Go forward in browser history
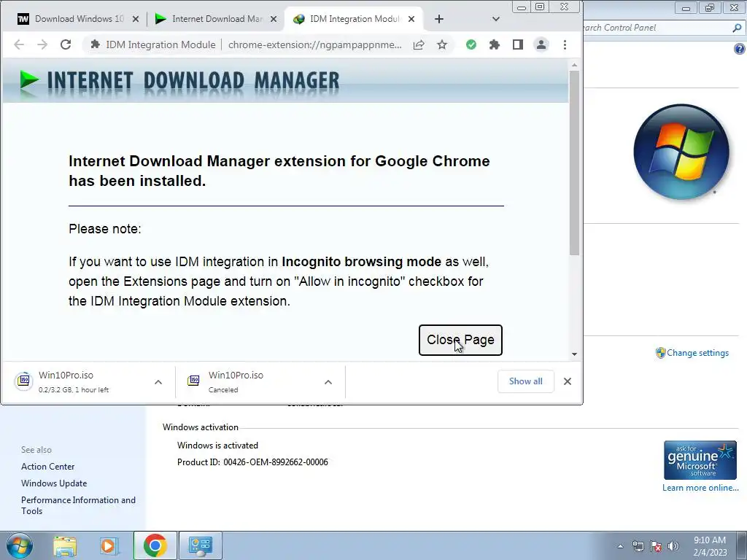747x560 pixels. coord(42,44)
